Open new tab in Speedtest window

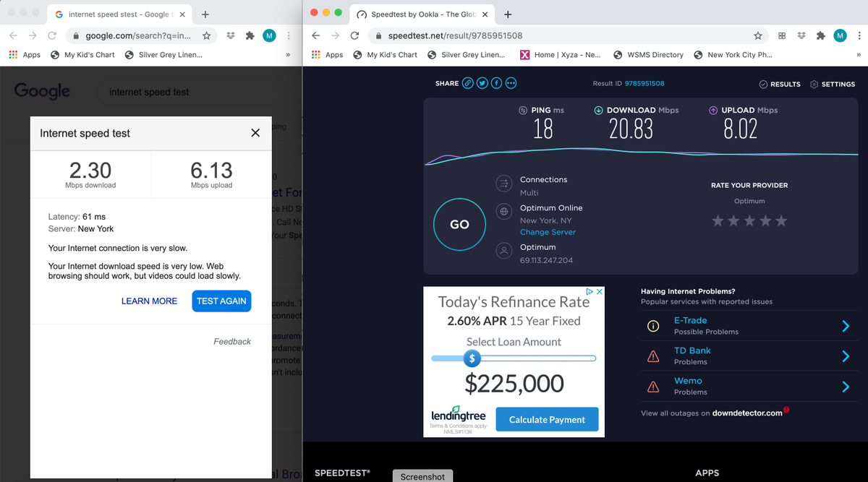click(x=507, y=14)
